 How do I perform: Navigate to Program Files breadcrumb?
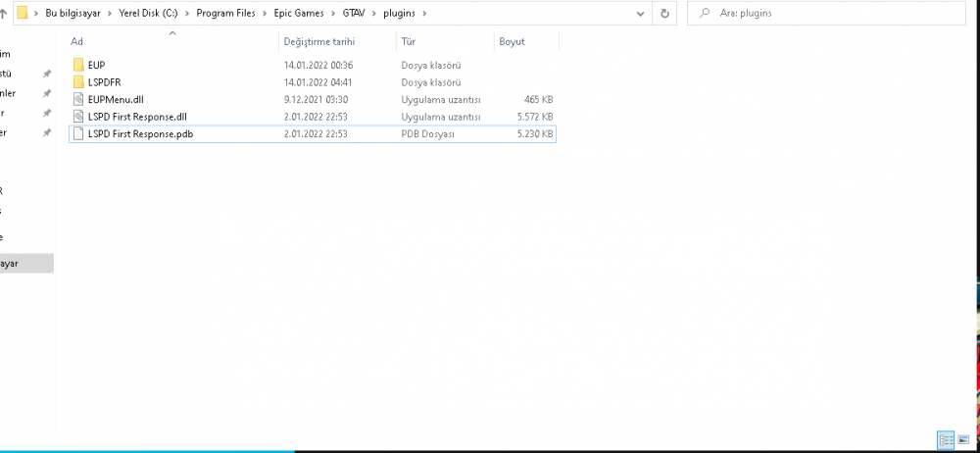point(225,13)
